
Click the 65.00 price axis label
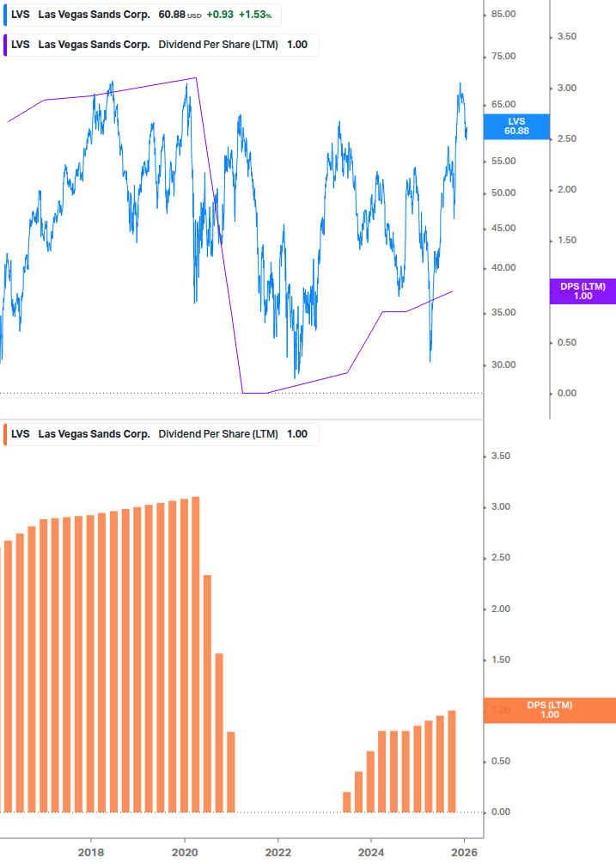(x=503, y=105)
